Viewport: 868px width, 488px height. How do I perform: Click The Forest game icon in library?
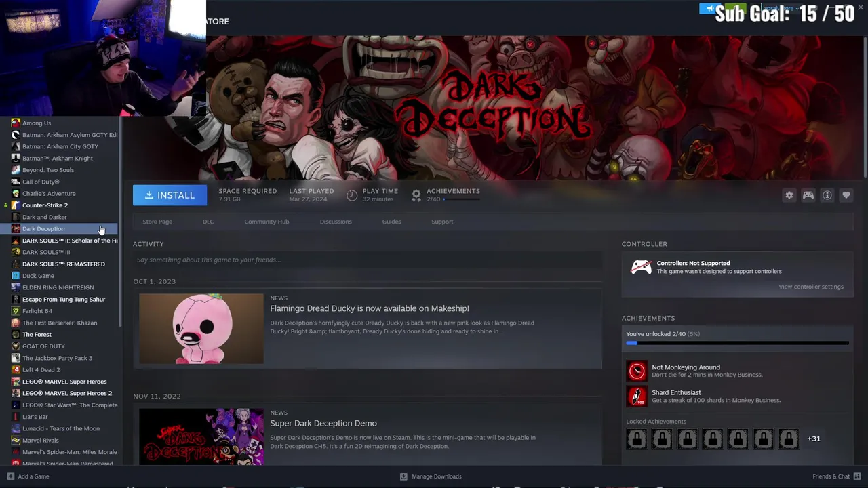click(x=16, y=335)
